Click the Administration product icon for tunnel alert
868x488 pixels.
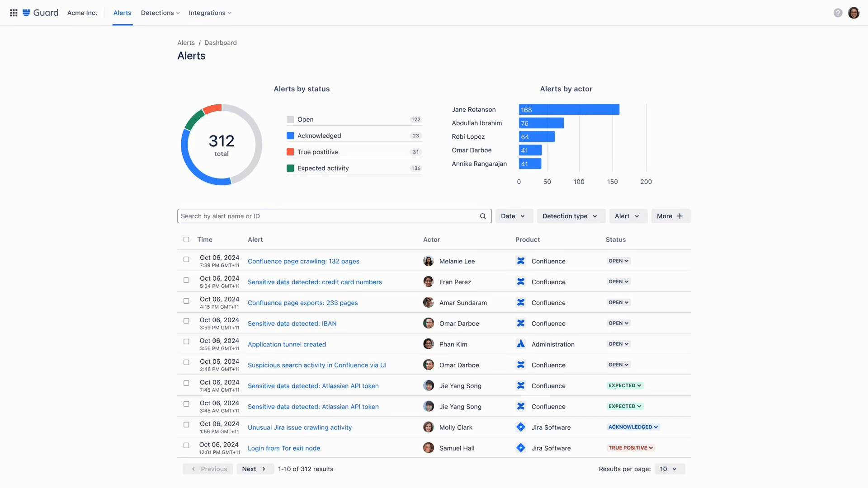[x=520, y=344]
